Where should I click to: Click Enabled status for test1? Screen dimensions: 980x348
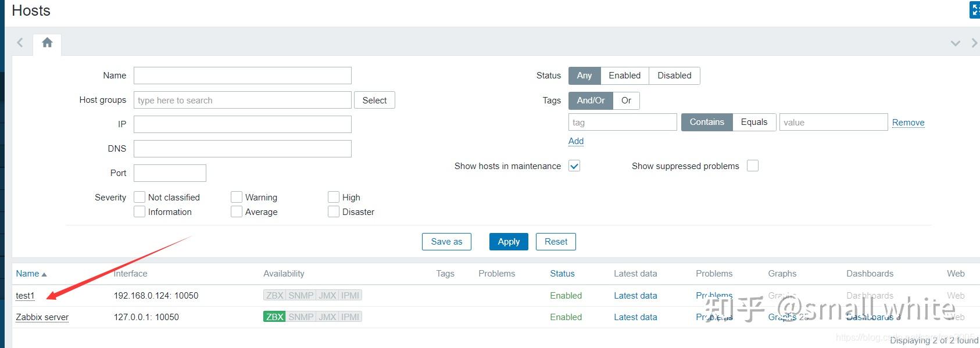[x=566, y=296]
